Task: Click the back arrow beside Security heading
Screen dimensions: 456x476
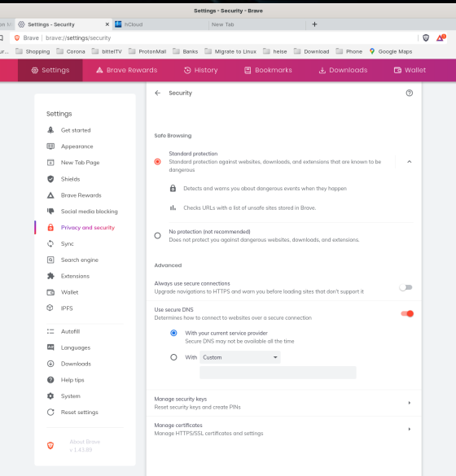Action: pyautogui.click(x=157, y=93)
